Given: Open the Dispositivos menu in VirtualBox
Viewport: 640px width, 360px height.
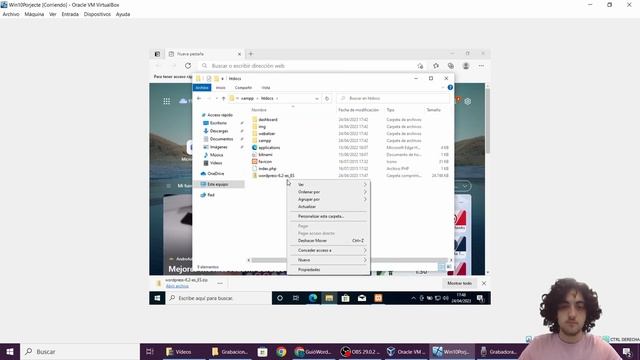Looking at the screenshot, I should [97, 14].
